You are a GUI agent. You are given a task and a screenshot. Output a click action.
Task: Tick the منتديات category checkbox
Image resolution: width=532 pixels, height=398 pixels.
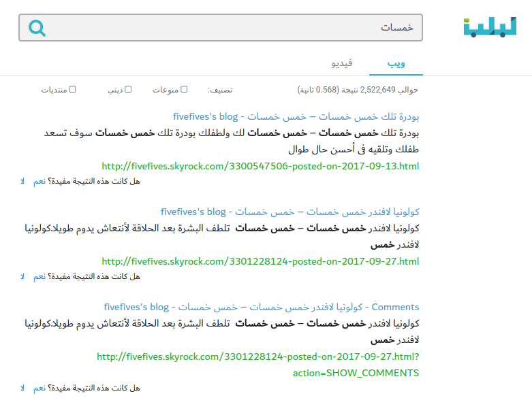(72, 89)
